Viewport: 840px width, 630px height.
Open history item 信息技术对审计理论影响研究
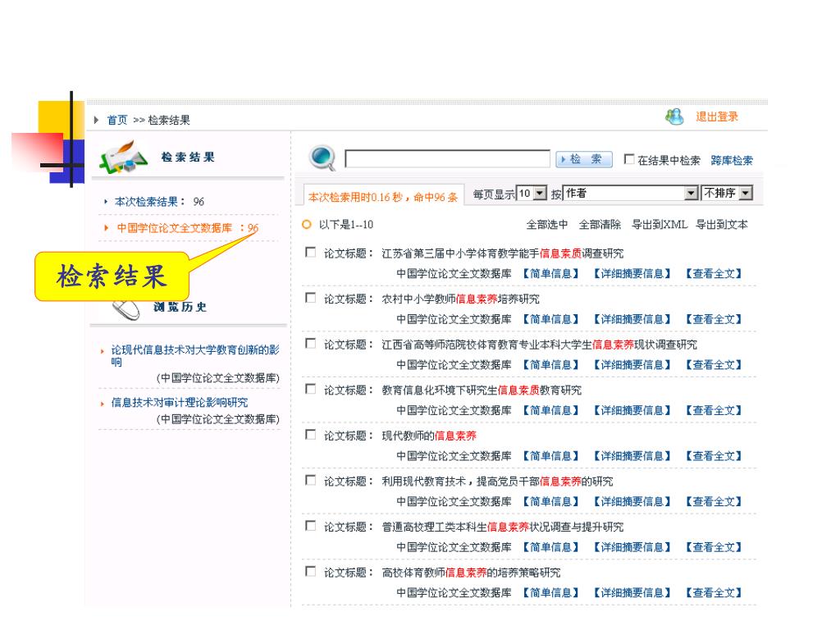[180, 402]
